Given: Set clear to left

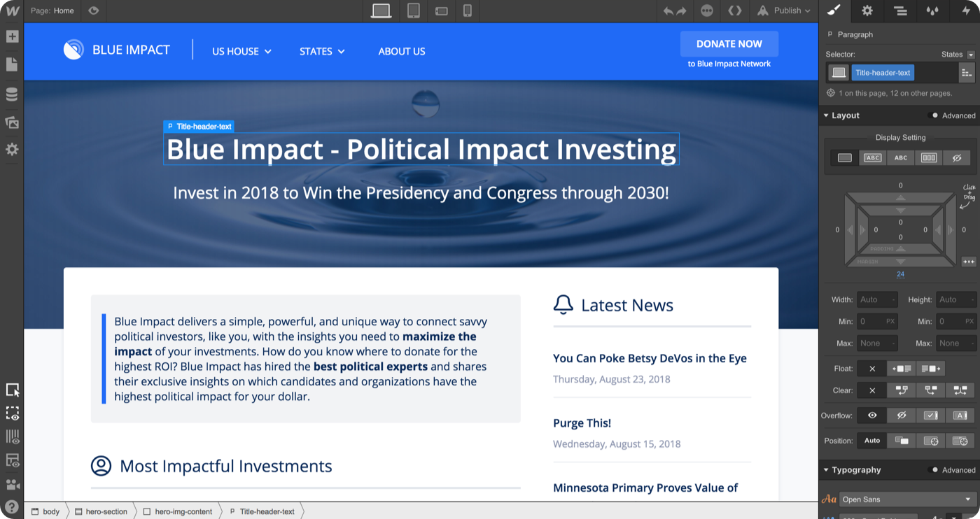Looking at the screenshot, I should point(902,390).
